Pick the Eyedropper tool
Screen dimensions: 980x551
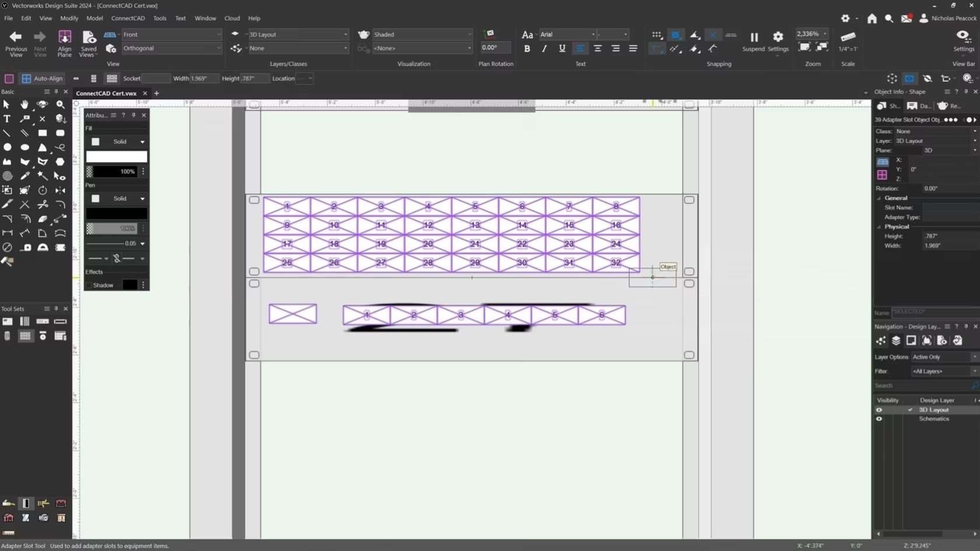[24, 176]
